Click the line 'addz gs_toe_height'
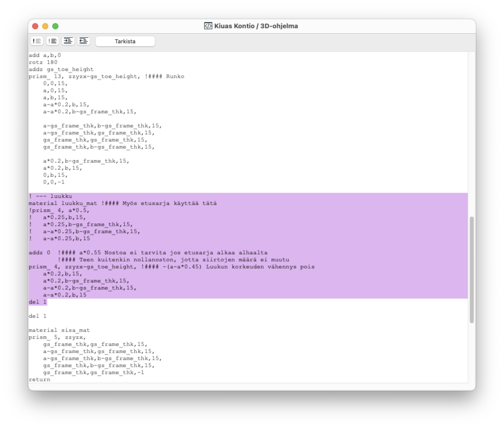 pyautogui.click(x=61, y=69)
